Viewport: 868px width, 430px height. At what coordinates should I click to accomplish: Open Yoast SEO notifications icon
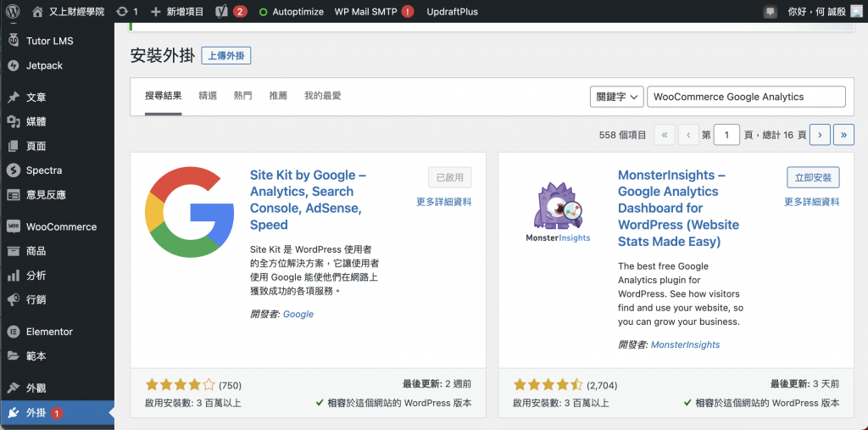coord(231,11)
